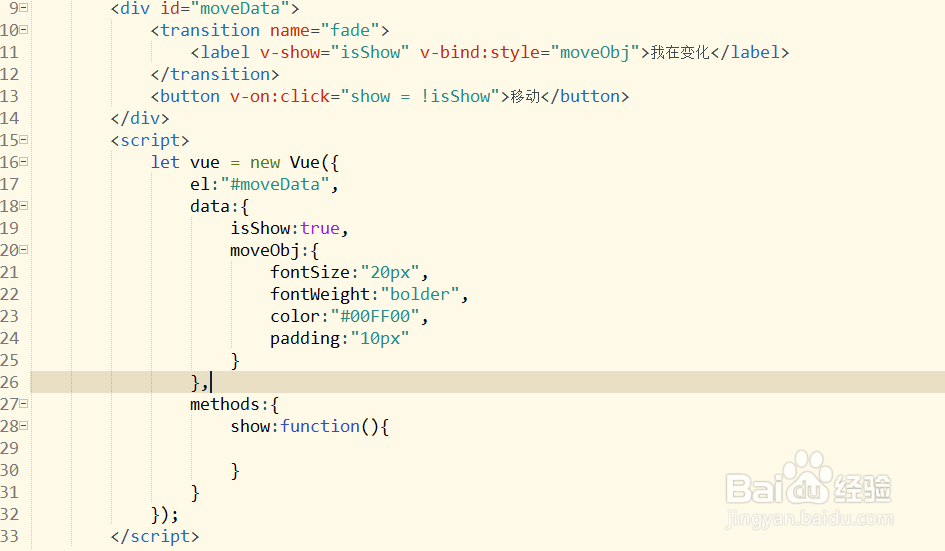The width and height of the screenshot is (945, 551).
Task: Click the v-bind:style attribute text
Action: 480,52
